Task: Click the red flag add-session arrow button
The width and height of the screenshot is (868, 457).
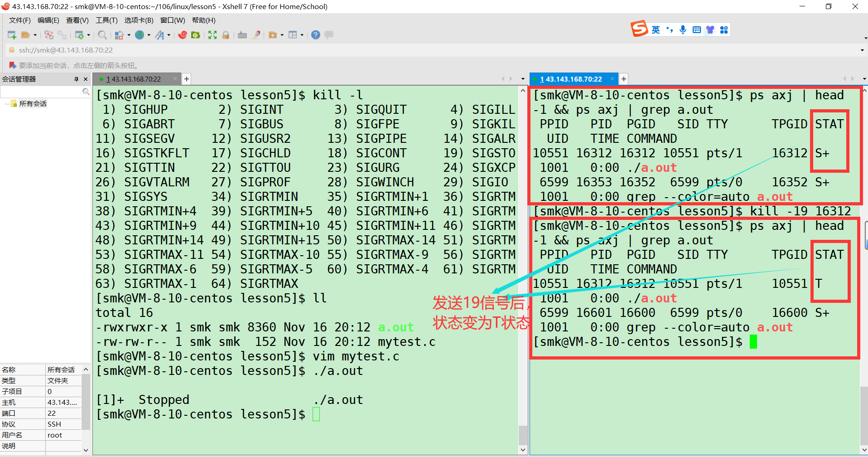Action: (x=12, y=66)
